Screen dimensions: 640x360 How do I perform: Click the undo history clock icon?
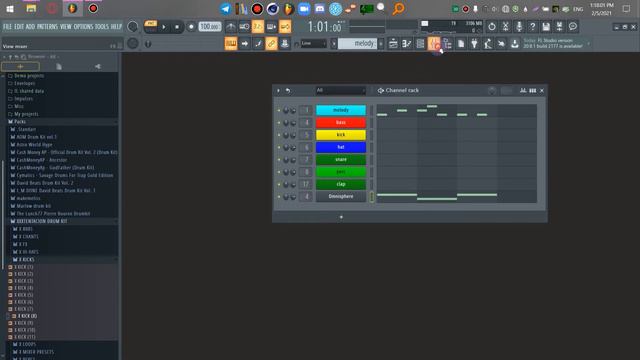click(x=492, y=27)
